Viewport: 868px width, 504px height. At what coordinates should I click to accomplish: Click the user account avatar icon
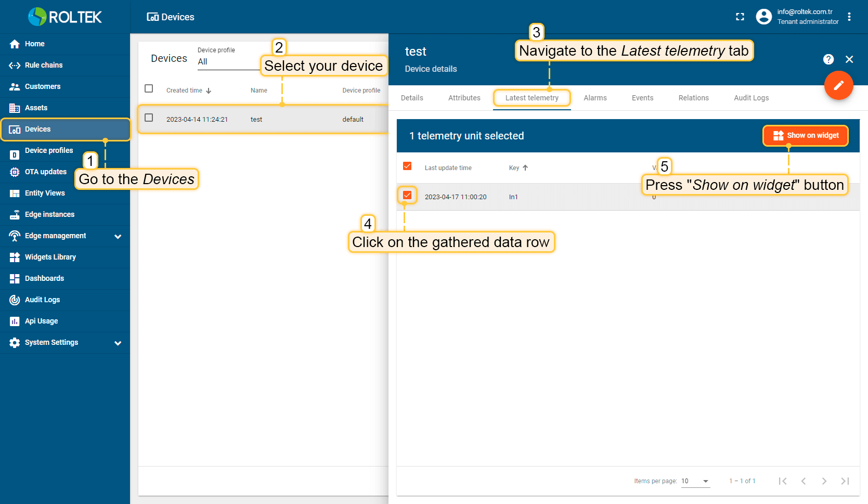(x=763, y=17)
